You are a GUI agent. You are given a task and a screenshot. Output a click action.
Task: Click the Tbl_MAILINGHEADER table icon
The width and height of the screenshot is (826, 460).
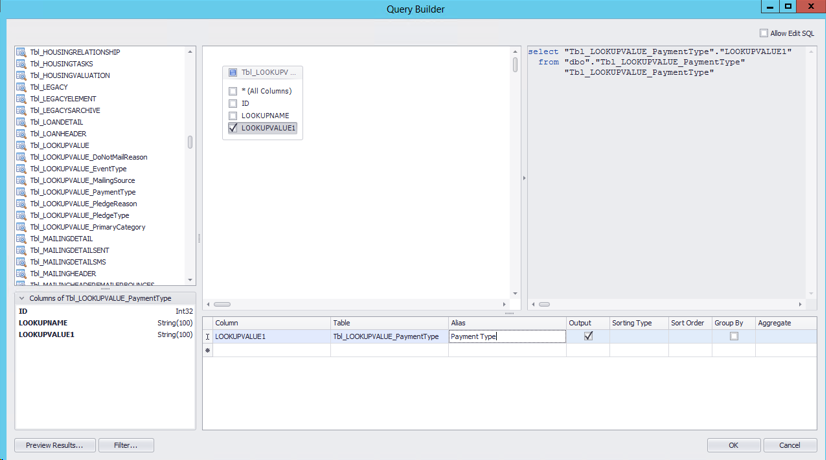[x=21, y=273]
